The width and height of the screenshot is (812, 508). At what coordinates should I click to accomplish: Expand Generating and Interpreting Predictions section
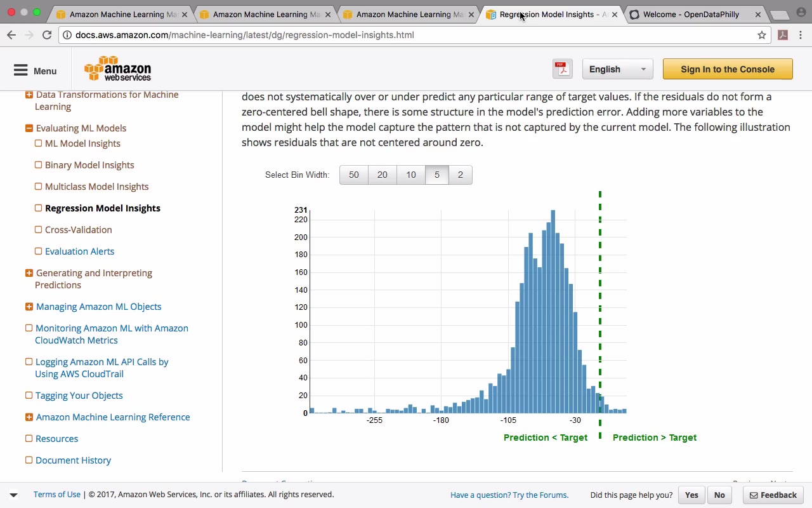coord(29,273)
